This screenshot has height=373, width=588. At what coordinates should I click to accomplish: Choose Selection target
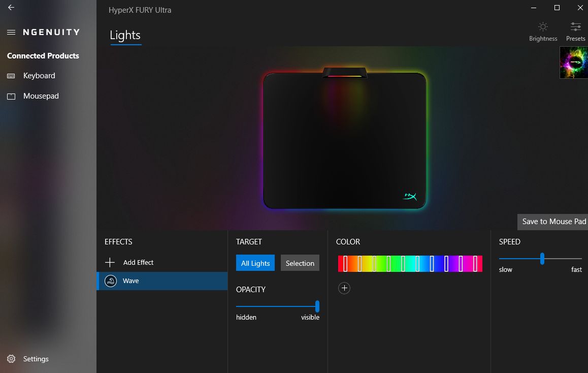(300, 263)
